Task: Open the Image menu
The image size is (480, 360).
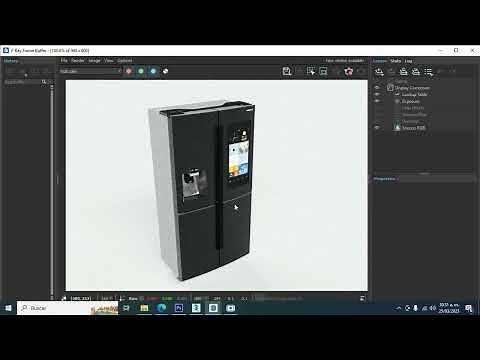Action: pyautogui.click(x=95, y=60)
